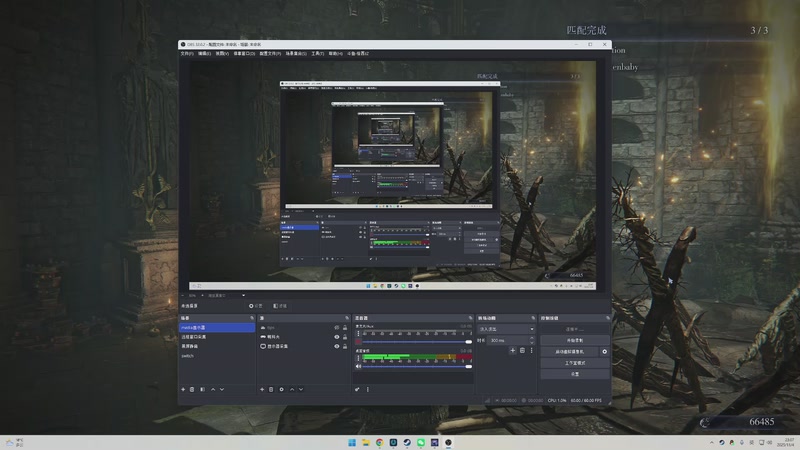
Task: Open the File menu
Action: coord(187,54)
